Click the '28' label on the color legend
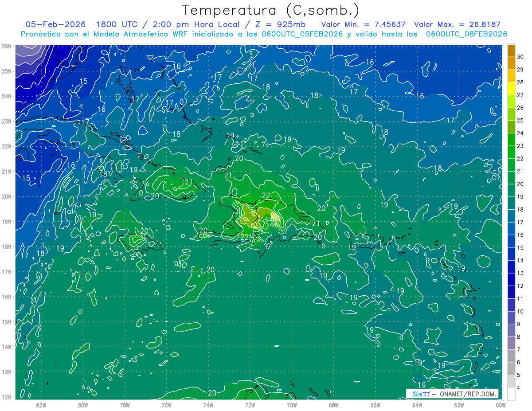Screen dimensions: 532x411 click(x=520, y=82)
